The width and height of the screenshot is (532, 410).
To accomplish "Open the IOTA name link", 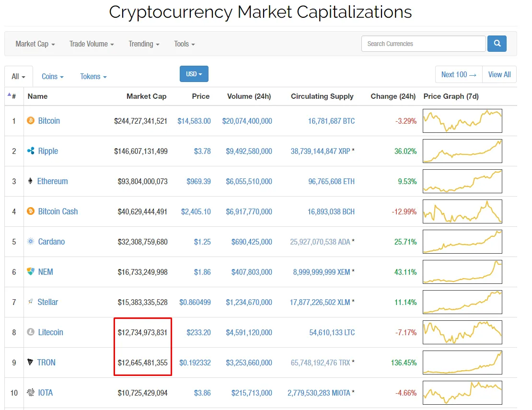I will coord(46,392).
